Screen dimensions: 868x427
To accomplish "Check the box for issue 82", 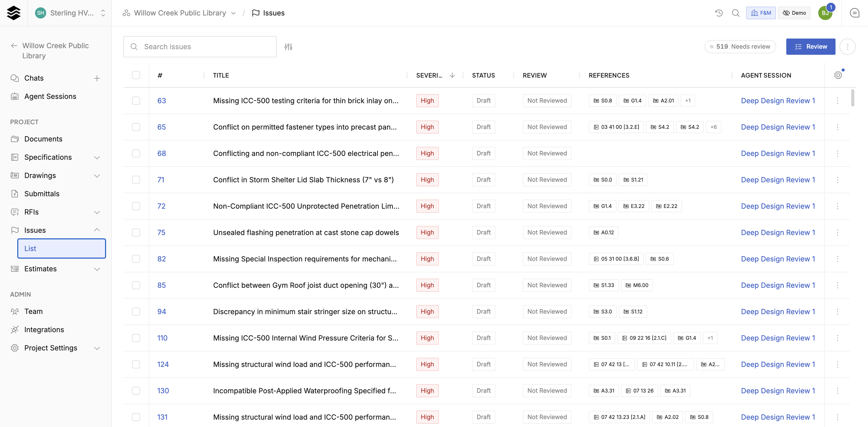I will click(x=136, y=259).
